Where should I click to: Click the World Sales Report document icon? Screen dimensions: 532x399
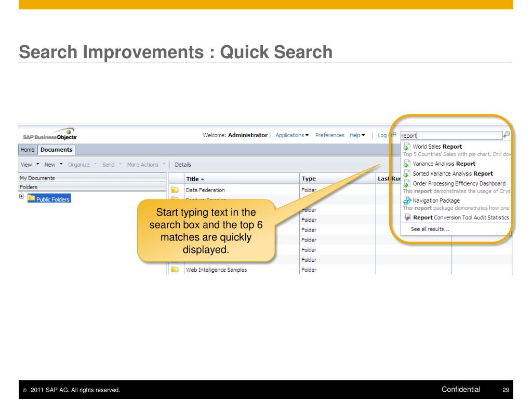(x=407, y=147)
